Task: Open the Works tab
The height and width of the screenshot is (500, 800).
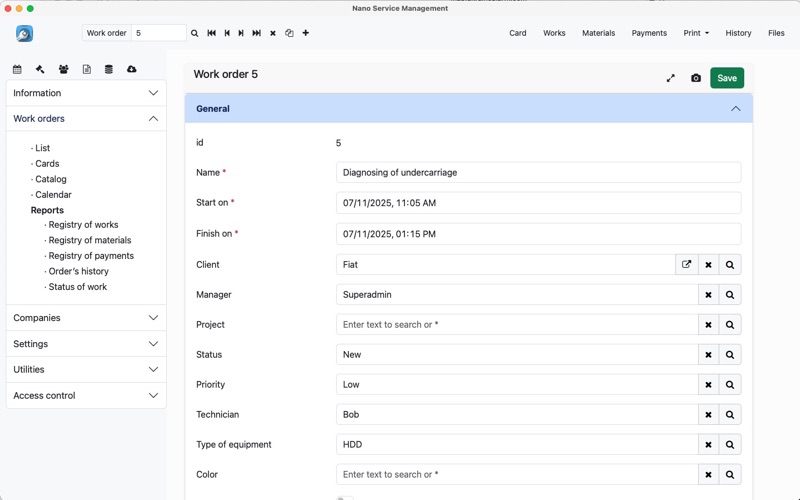Action: [x=554, y=33]
